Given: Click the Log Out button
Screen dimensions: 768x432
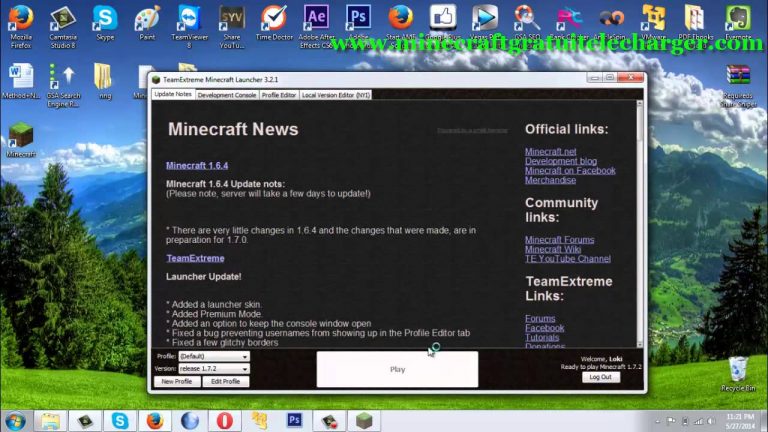Looking at the screenshot, I should [x=600, y=377].
